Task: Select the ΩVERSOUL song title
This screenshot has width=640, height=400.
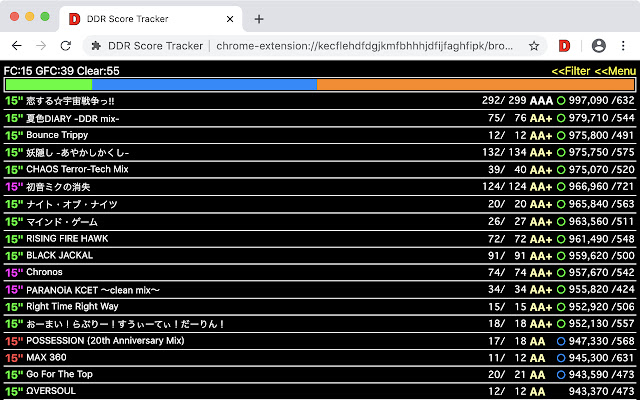Action: (51, 391)
